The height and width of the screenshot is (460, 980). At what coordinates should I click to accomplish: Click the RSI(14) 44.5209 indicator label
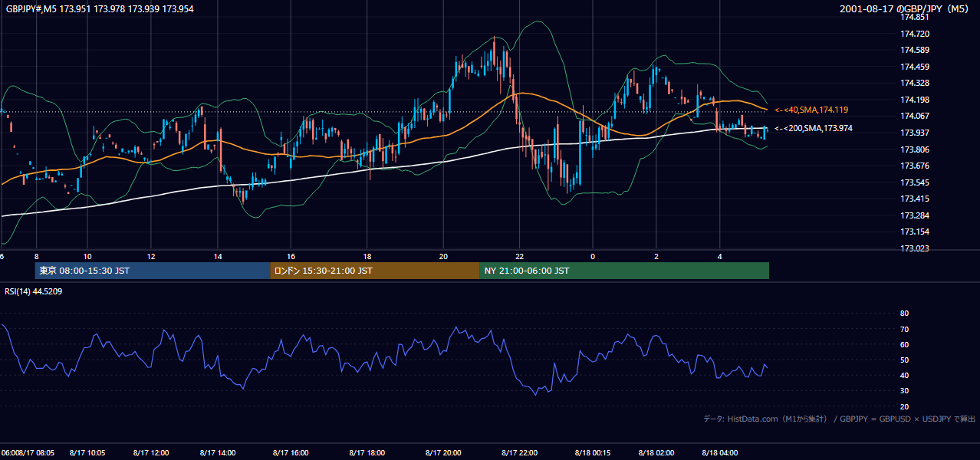[x=34, y=291]
